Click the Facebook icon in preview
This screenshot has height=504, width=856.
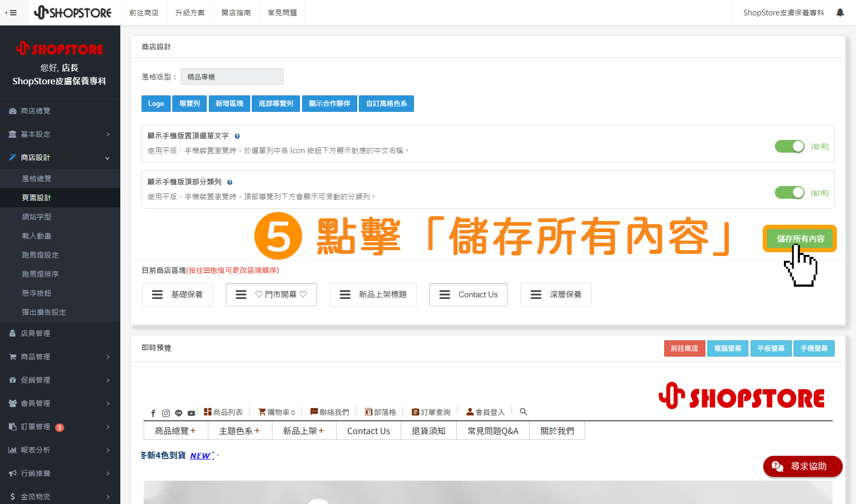point(153,413)
